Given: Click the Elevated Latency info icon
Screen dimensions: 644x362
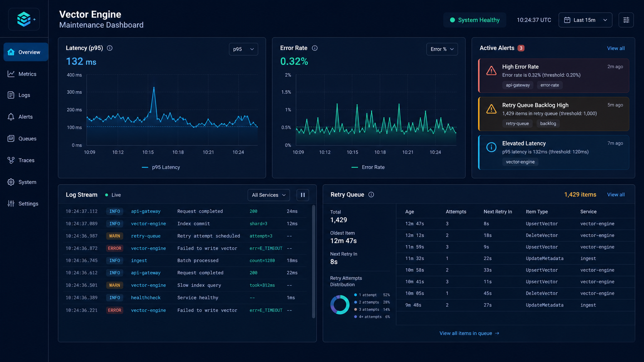Looking at the screenshot, I should click(x=491, y=147).
